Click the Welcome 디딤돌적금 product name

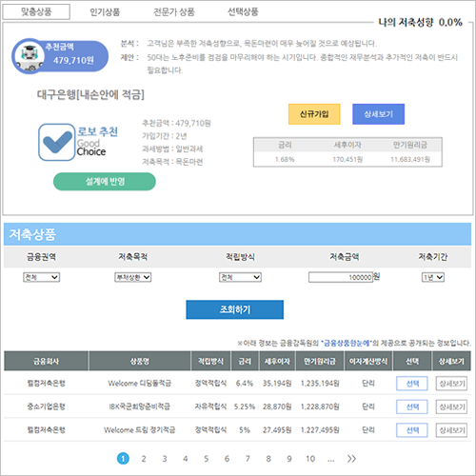(140, 384)
